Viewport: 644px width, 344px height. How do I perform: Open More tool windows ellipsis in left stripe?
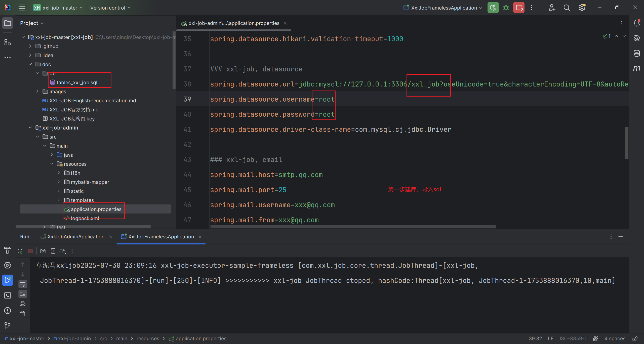click(x=8, y=57)
